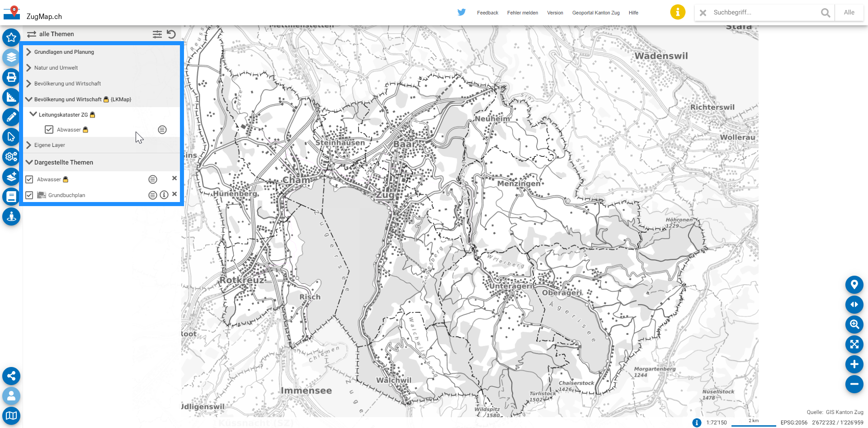This screenshot has width=868, height=428.
Task: Reset themes with the undo arrow icon
Action: [x=171, y=34]
